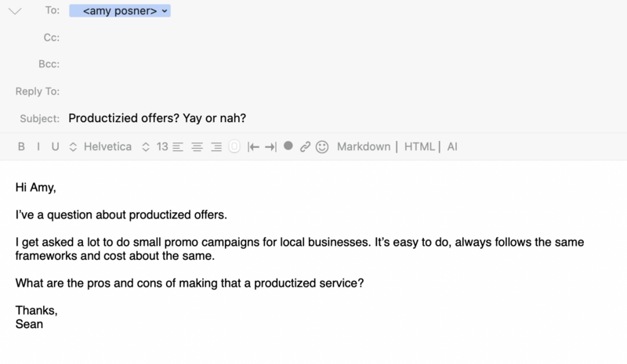Screen dimensions: 627x364
Task: Toggle bold formatting
Action: (x=22, y=146)
